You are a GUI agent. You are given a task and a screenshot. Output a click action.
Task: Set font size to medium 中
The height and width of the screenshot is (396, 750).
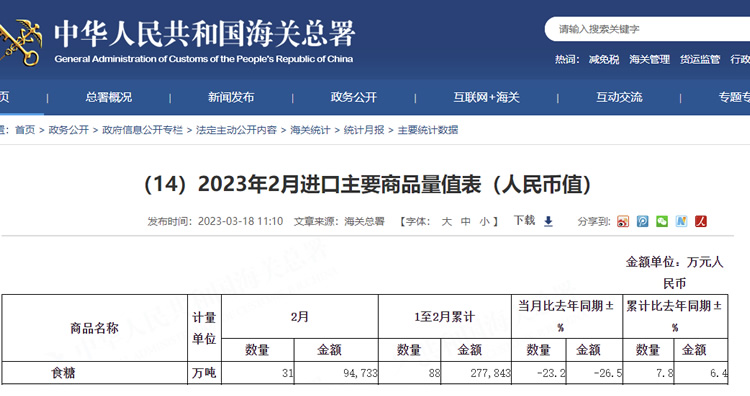(x=466, y=221)
